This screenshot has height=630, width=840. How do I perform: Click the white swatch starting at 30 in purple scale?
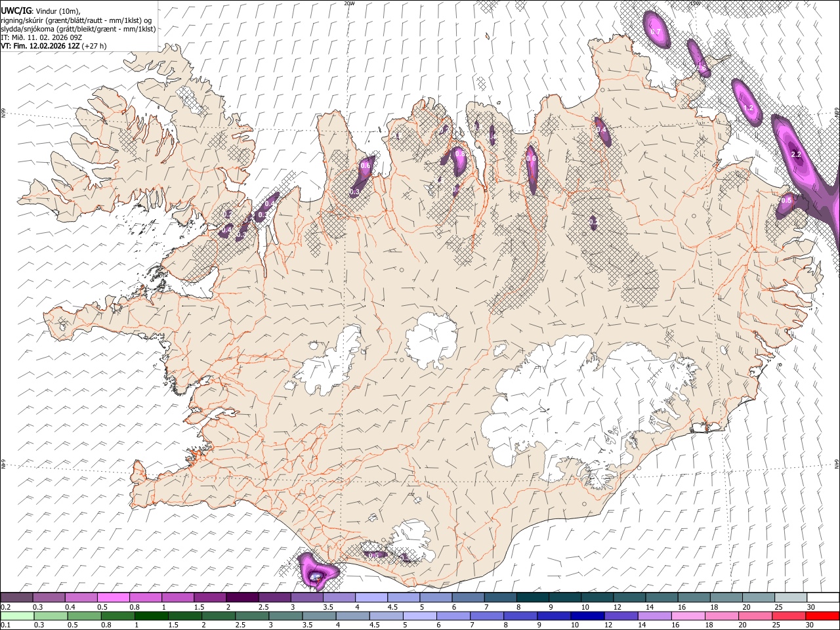(x=823, y=598)
